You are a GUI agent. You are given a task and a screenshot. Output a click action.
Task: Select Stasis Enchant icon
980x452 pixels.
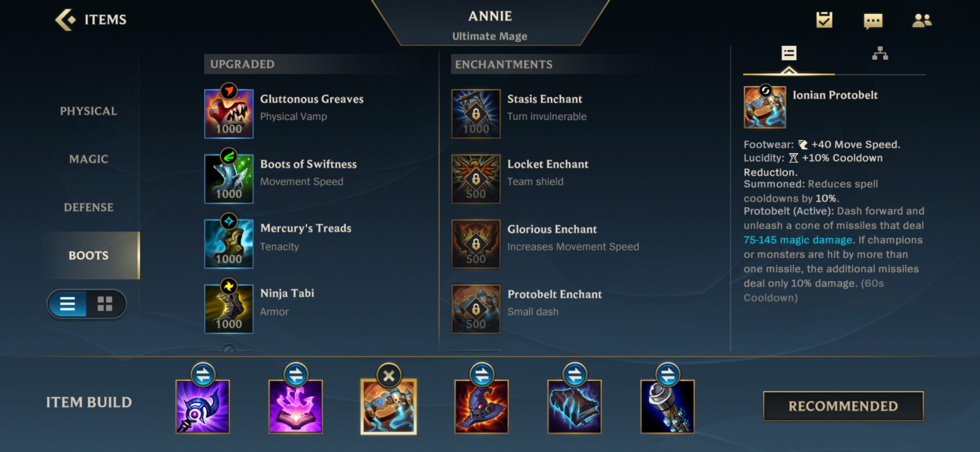(x=476, y=113)
